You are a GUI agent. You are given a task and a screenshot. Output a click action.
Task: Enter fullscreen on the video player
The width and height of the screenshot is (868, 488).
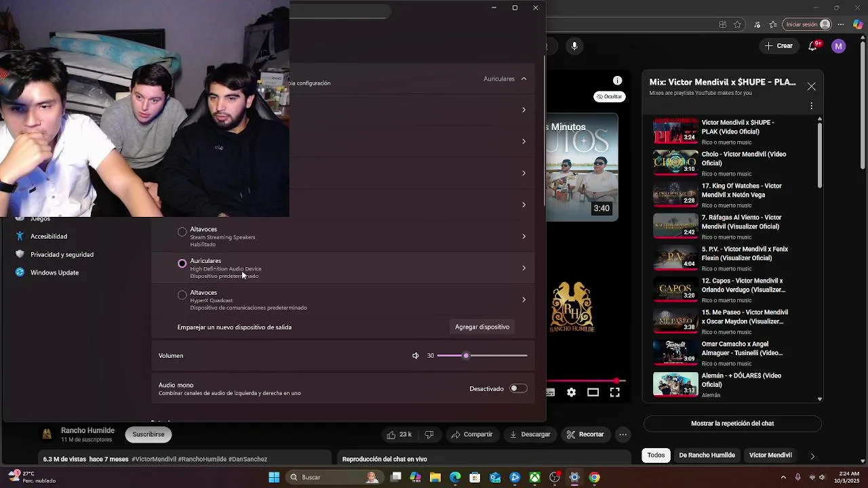point(614,392)
